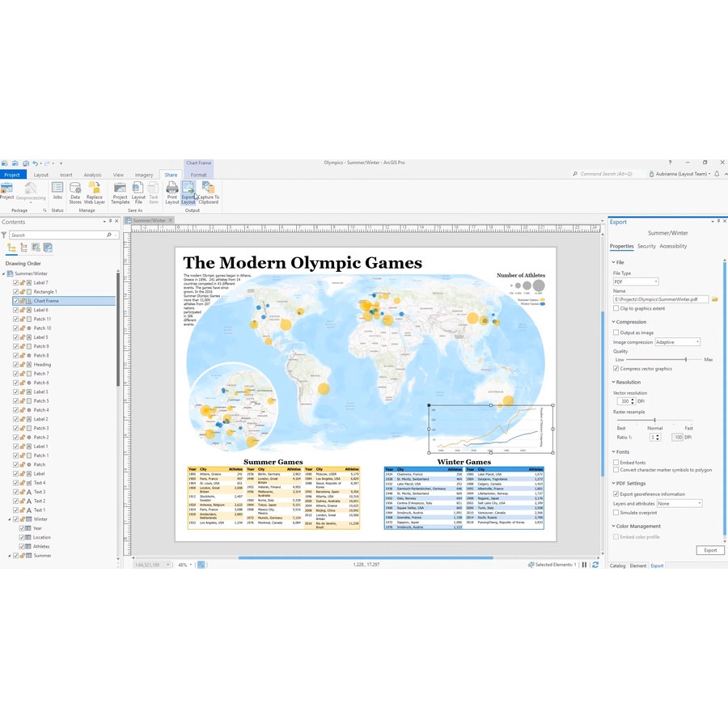Viewport: 728px width, 728px height.
Task: Open the Data Stores manager
Action: pyautogui.click(x=75, y=193)
